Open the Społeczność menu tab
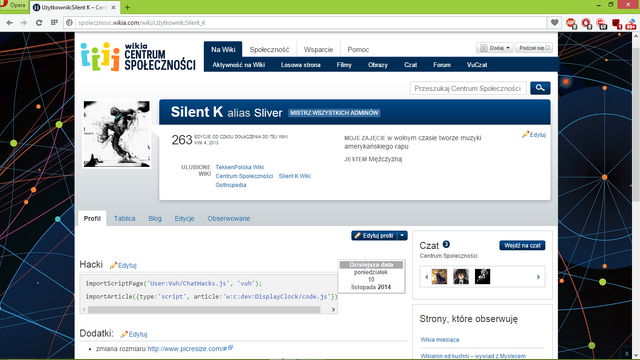640x360 pixels. click(269, 49)
